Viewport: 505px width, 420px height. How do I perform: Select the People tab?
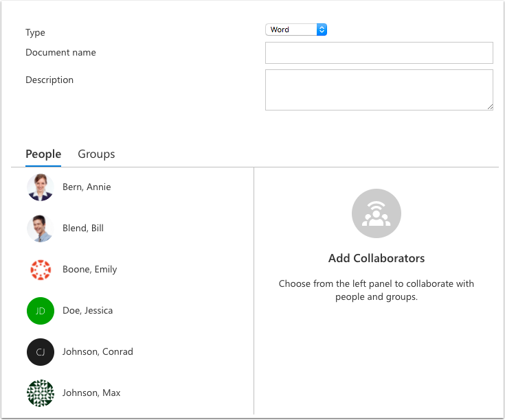43,154
